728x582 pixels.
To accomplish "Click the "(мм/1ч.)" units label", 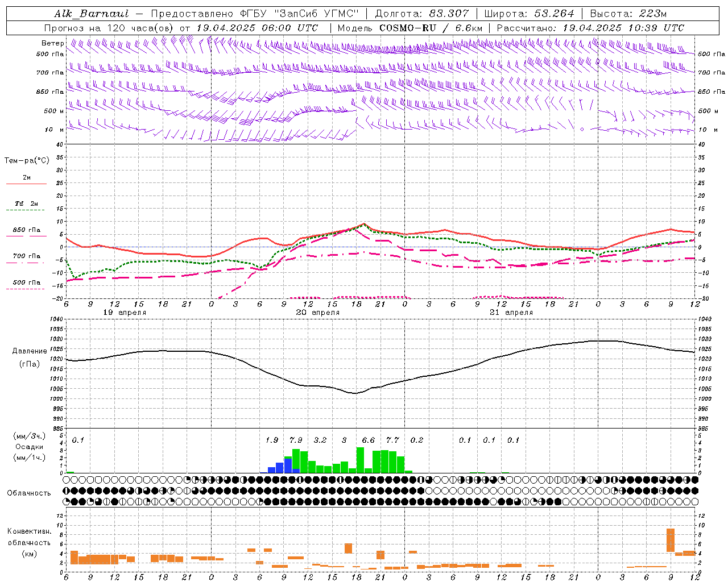I will click(30, 458).
